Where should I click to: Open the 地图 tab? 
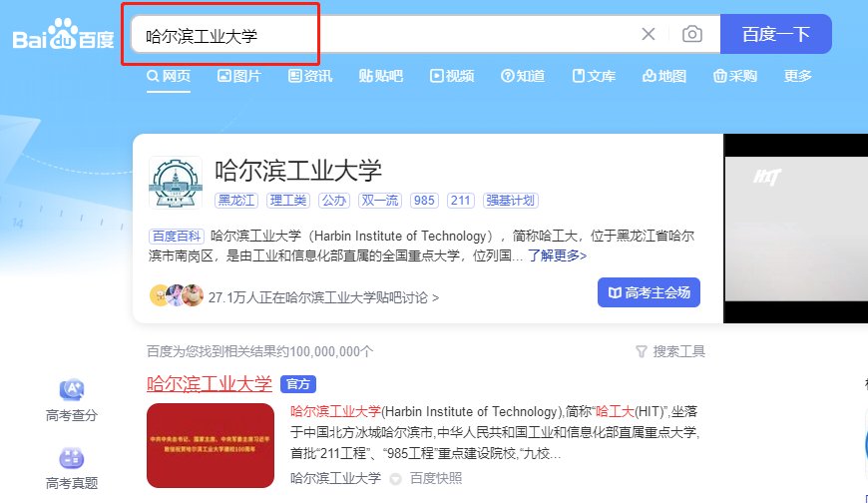tap(664, 76)
